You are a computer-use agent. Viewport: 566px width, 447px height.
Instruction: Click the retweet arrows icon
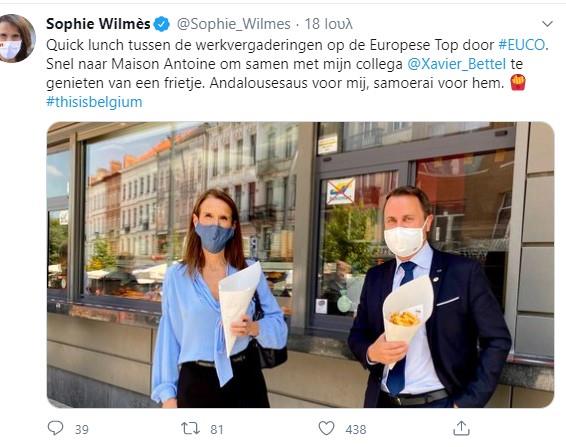click(x=190, y=429)
